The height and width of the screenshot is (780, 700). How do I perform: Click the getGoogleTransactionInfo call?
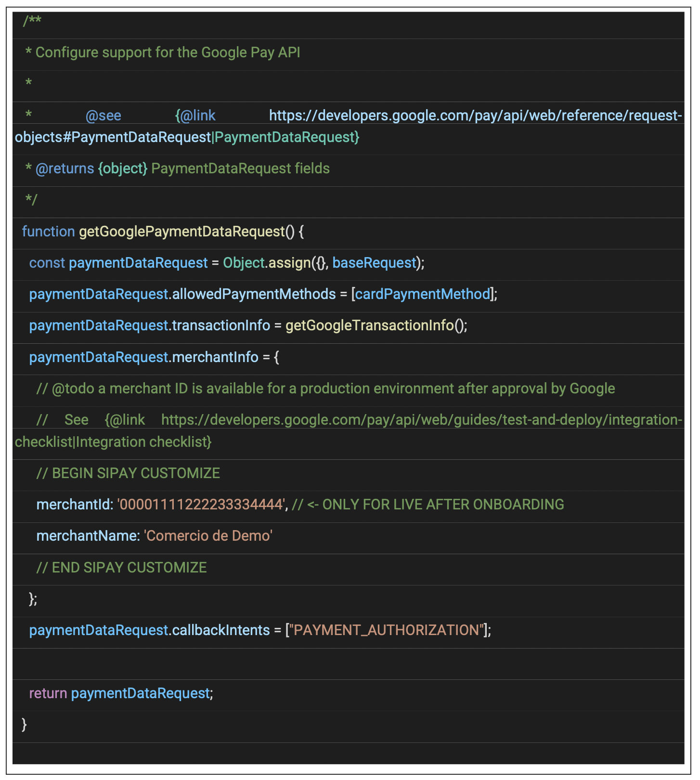[369, 325]
